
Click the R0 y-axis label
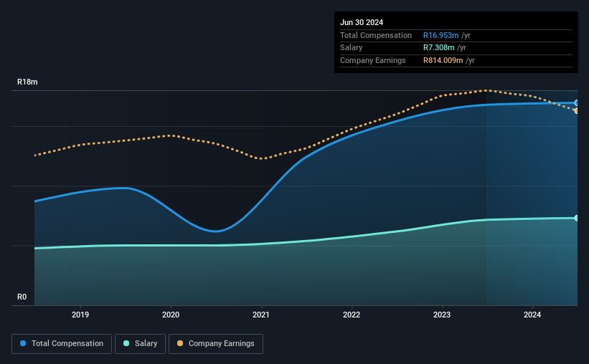(22, 297)
